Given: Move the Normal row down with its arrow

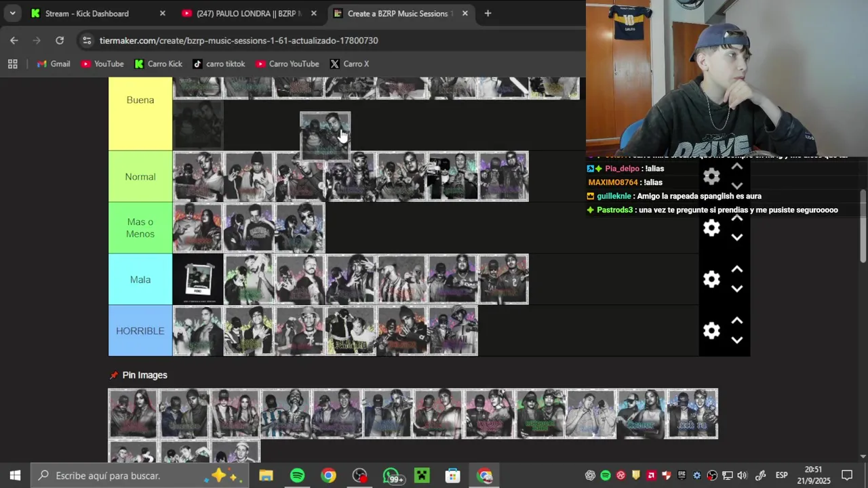Looking at the screenshot, I should point(737,186).
